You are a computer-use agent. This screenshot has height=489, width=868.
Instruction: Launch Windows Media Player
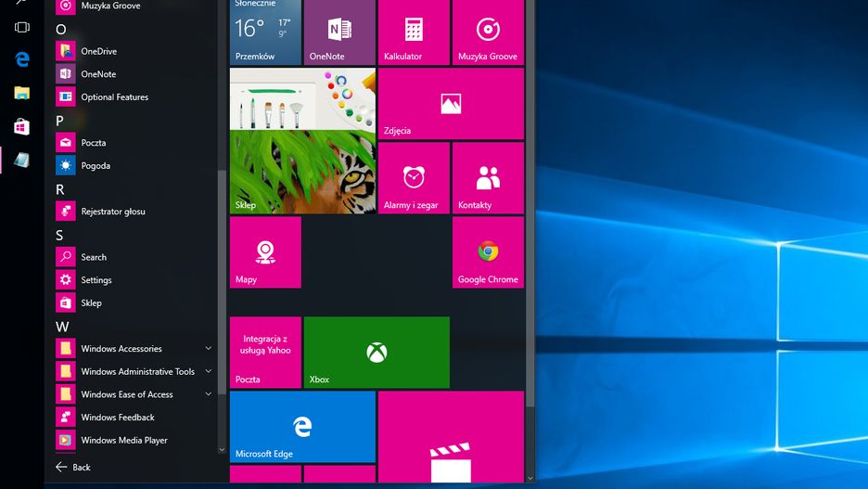[133, 440]
